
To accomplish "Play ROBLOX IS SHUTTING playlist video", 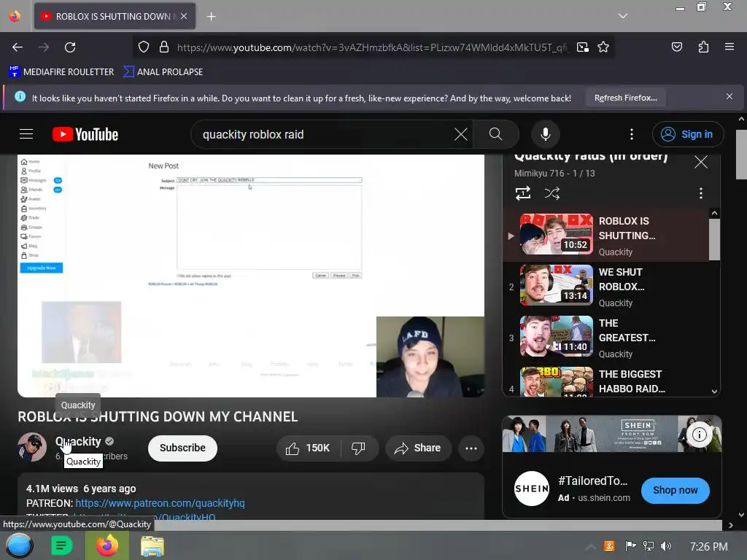I will (606, 236).
